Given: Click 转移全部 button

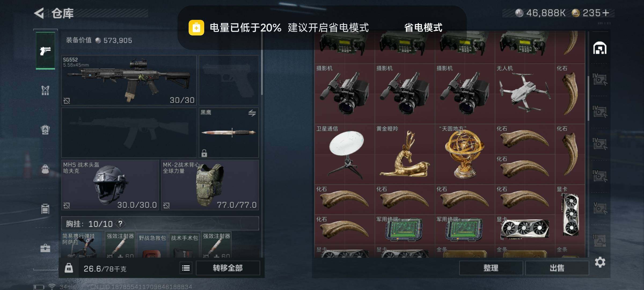Looking at the screenshot, I should (228, 268).
